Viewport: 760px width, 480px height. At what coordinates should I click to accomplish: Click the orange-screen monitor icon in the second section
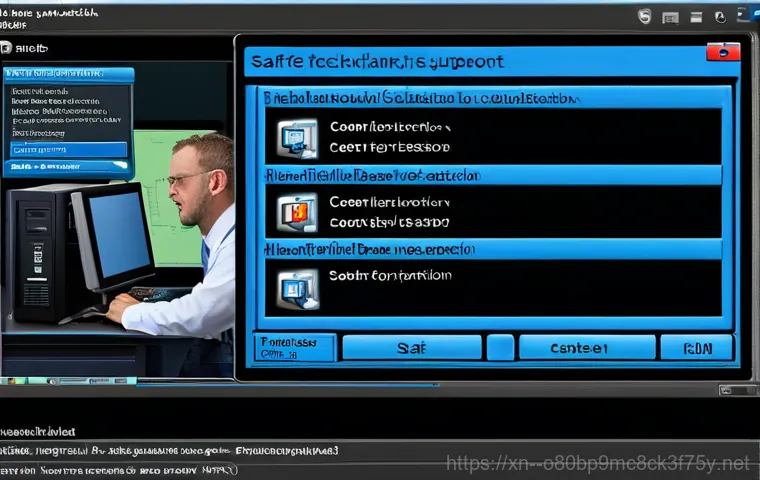(296, 212)
